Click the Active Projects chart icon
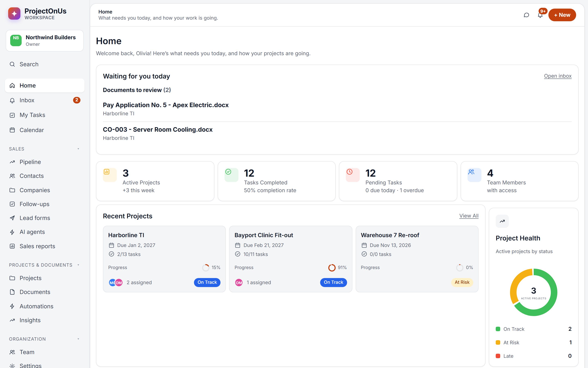 [x=110, y=175]
